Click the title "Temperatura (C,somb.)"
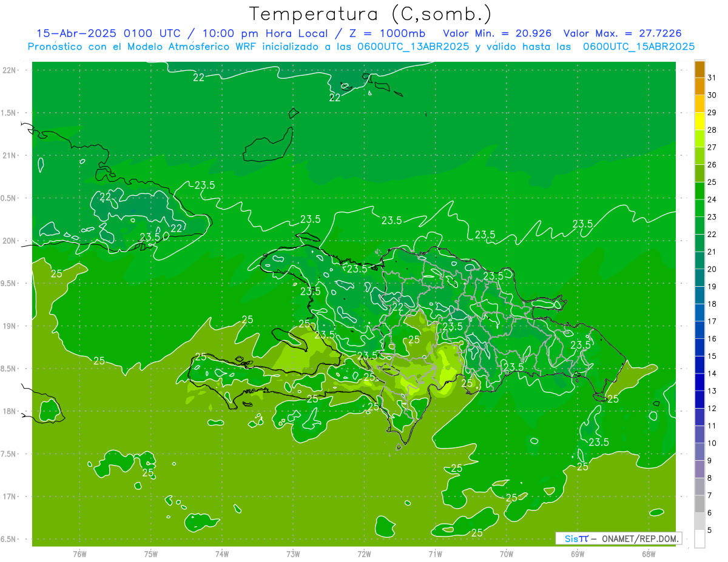Screen dimensions: 728x562 371,14
